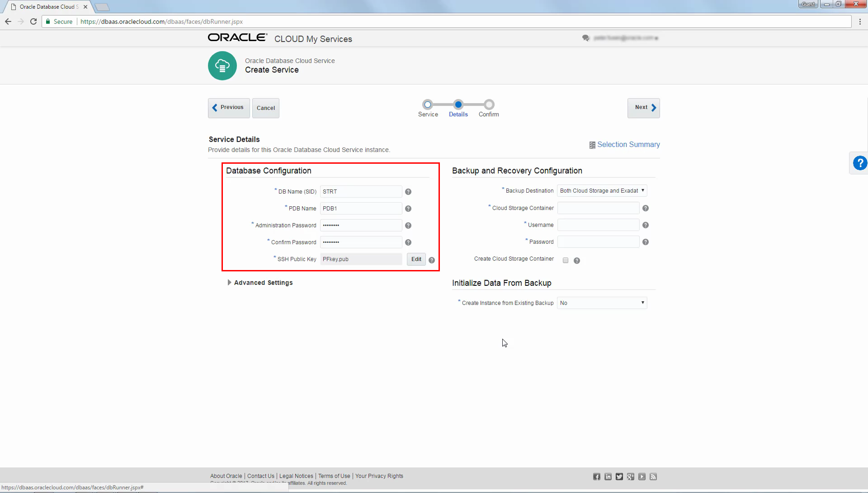Click help icon beside Confirm Password
The image size is (868, 493).
tap(408, 242)
